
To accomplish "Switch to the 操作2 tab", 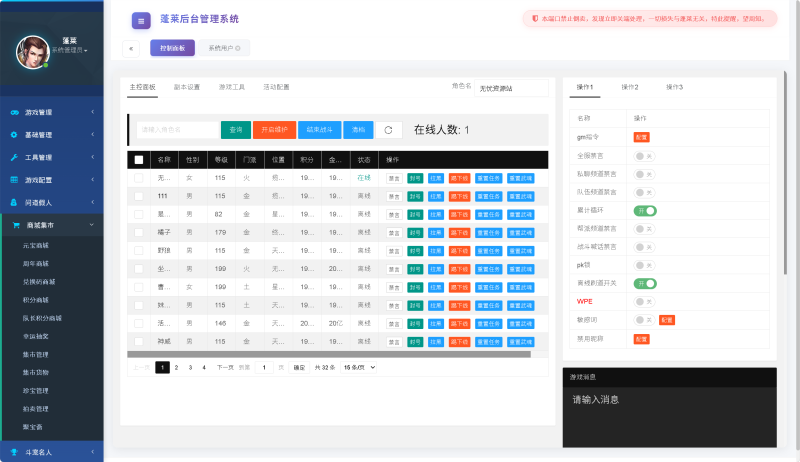I will [x=630, y=87].
